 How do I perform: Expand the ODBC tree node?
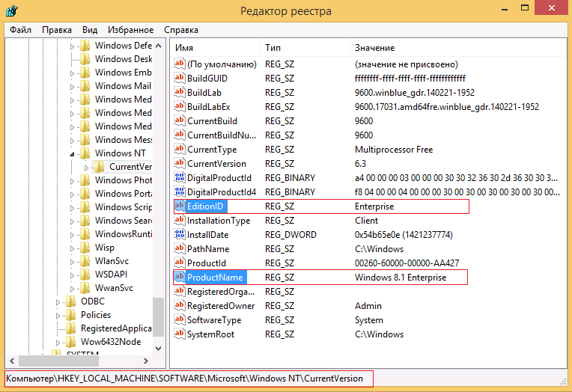(x=58, y=302)
